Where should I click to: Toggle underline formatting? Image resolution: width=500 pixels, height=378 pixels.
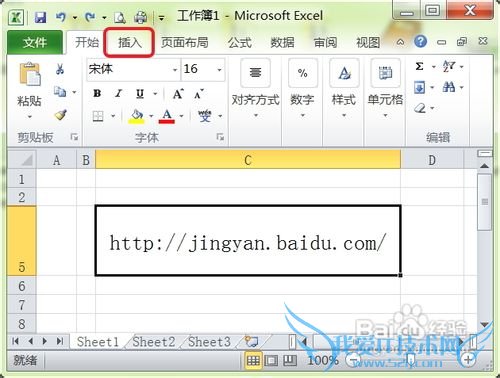(x=140, y=94)
